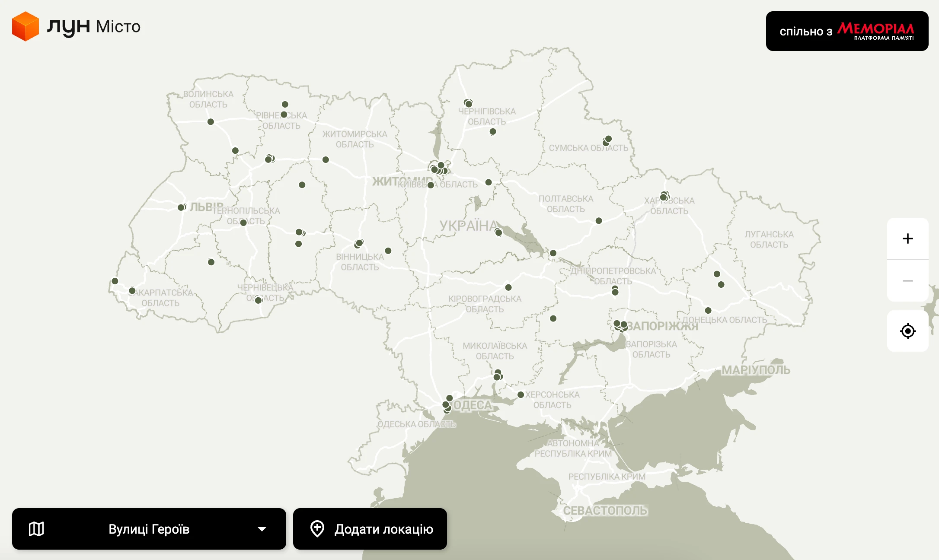Click the map icon in the Вулиці Героїв bar

36,529
